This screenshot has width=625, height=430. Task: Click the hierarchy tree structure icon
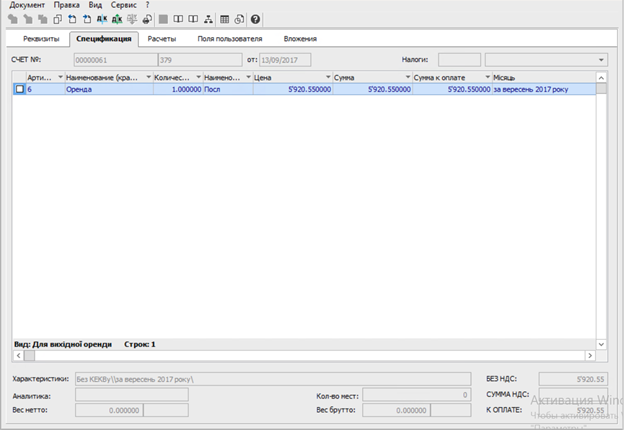(208, 19)
